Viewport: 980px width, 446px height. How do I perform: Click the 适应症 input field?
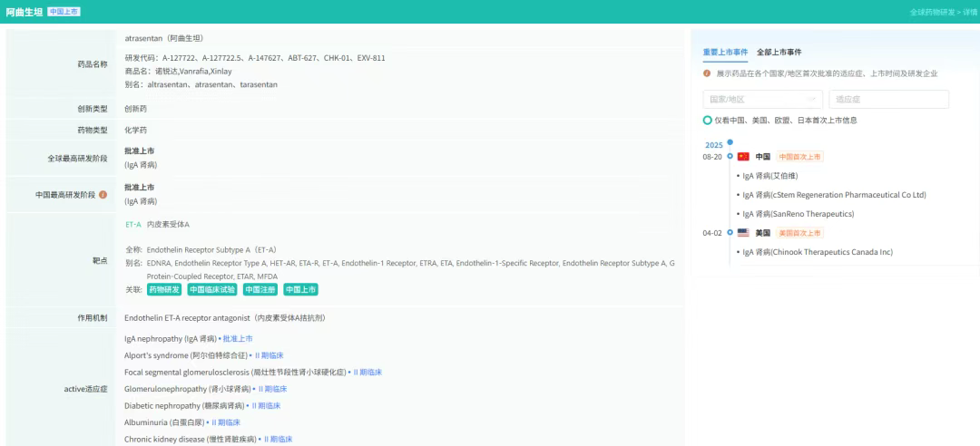coord(888,100)
